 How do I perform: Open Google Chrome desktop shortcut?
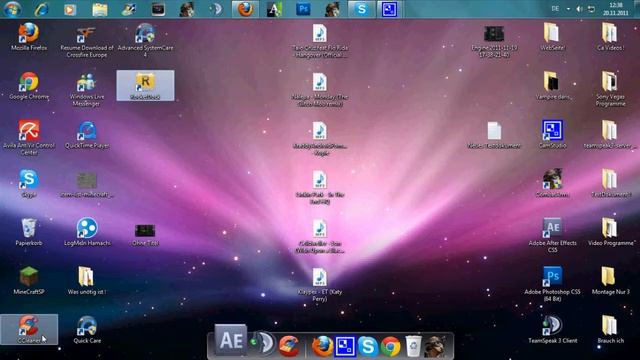[x=29, y=86]
